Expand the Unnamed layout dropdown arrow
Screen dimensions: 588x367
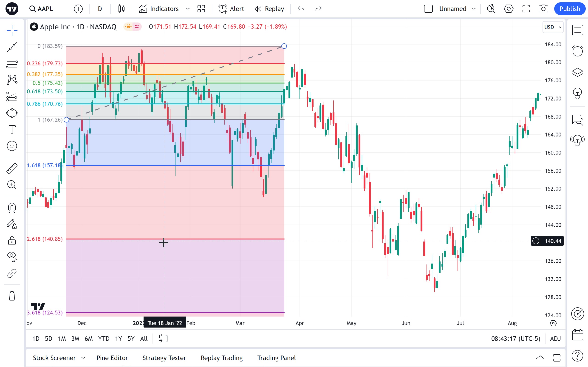474,9
